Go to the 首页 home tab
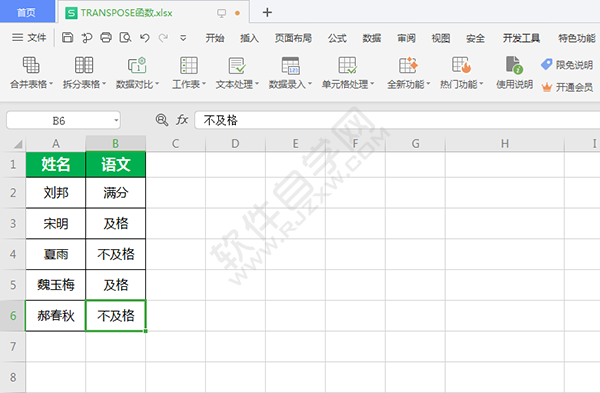Screen dimensions: 600x393 27,12
